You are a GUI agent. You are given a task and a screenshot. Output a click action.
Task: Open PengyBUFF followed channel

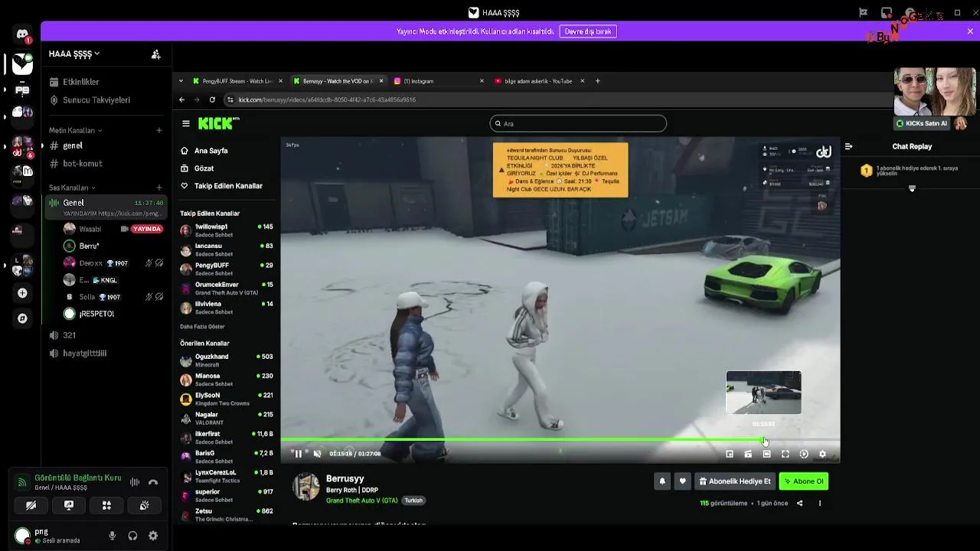[226, 269]
